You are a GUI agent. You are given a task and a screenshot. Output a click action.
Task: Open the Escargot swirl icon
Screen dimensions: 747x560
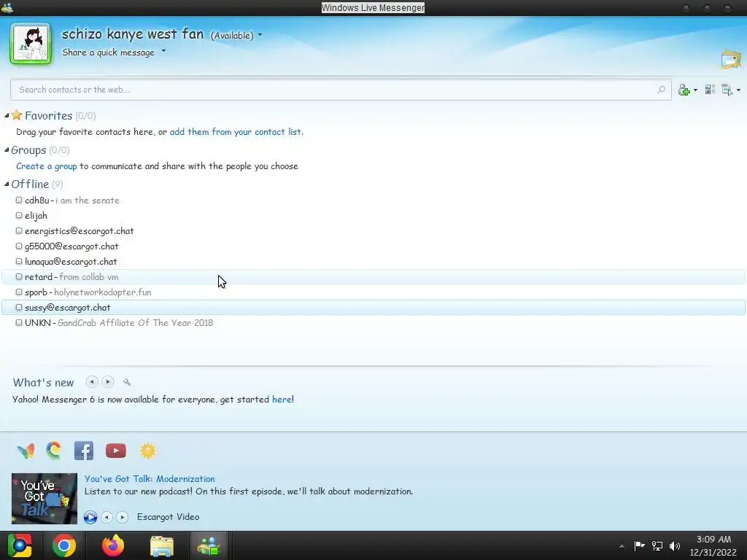[x=54, y=450]
